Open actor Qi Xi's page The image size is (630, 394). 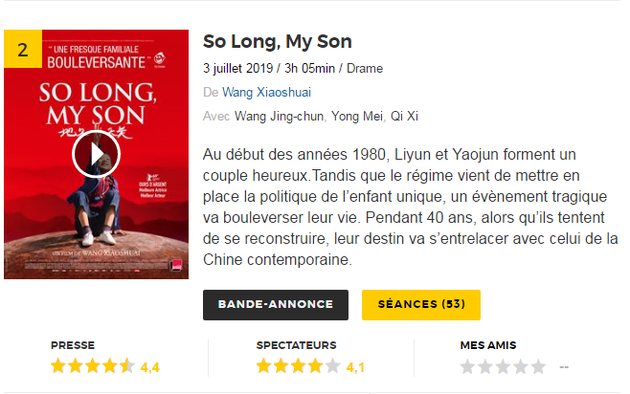coord(404,116)
